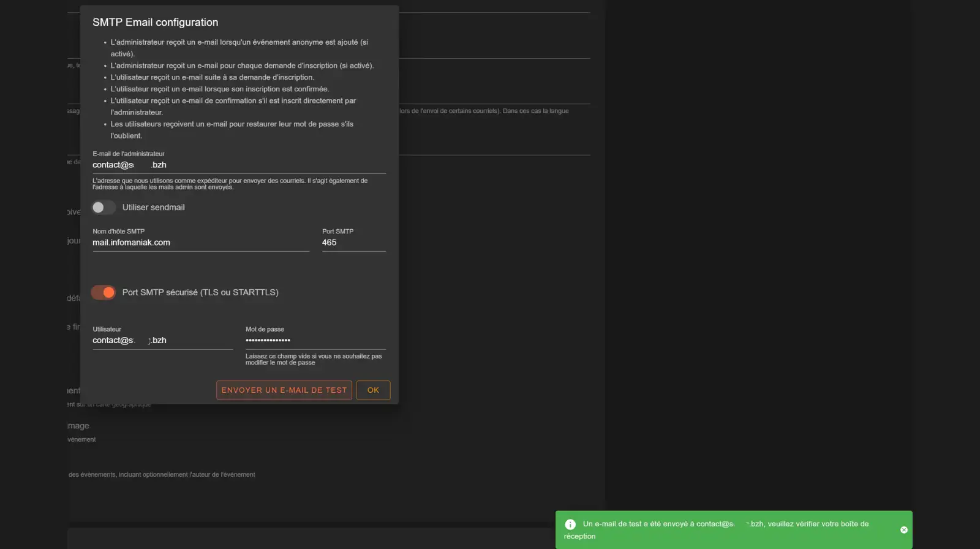Click into the Utilisateur field

(162, 341)
